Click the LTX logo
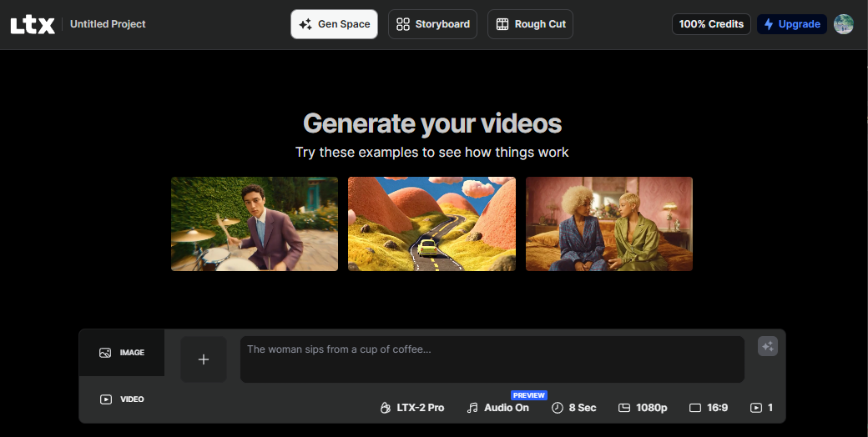Viewport: 868px width, 437px height. point(33,25)
